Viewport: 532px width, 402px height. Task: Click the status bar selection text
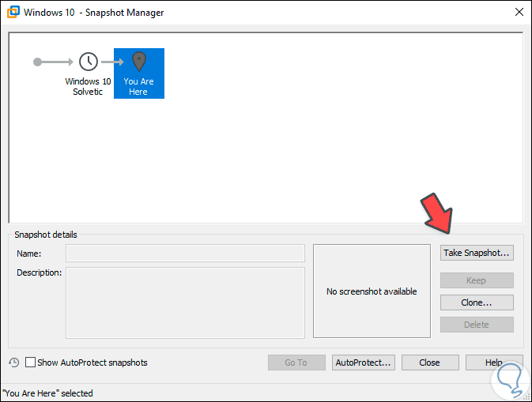(48, 393)
